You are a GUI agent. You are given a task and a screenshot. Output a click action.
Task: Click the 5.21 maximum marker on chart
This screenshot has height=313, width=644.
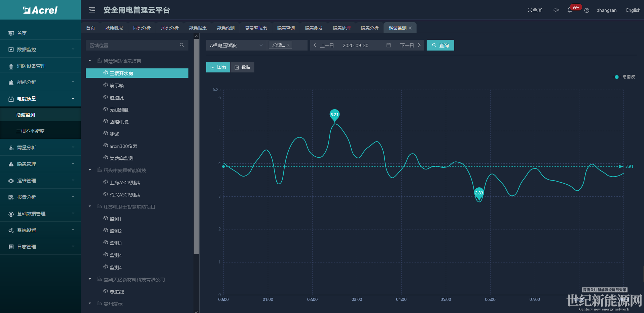click(x=334, y=115)
